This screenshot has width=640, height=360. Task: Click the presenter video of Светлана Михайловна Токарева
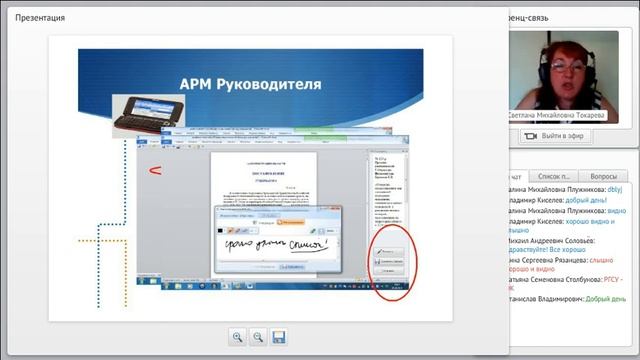coord(564,77)
